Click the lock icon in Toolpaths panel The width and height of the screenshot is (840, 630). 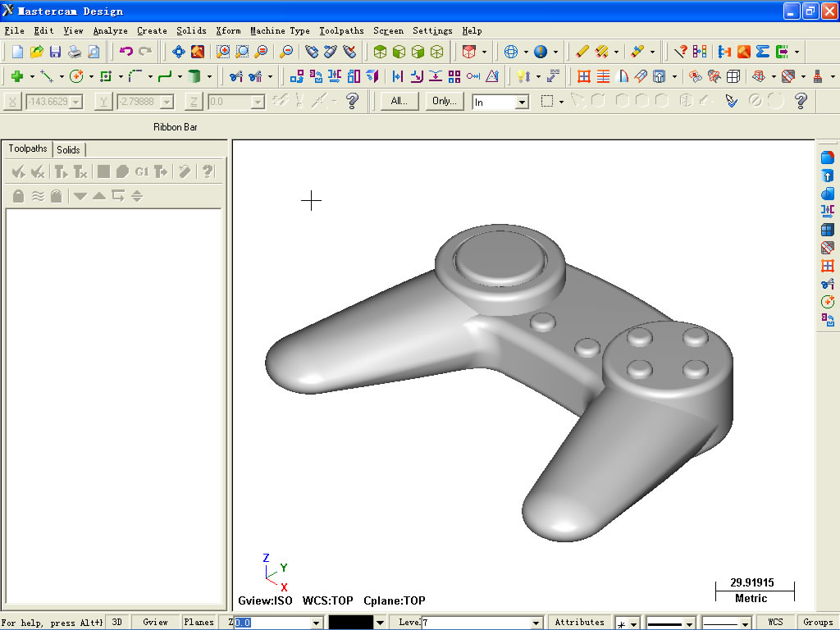[18, 196]
